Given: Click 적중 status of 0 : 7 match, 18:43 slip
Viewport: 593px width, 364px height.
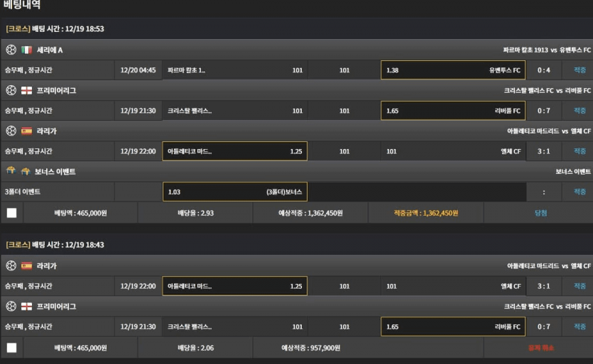Looking at the screenshot, I should point(580,326).
